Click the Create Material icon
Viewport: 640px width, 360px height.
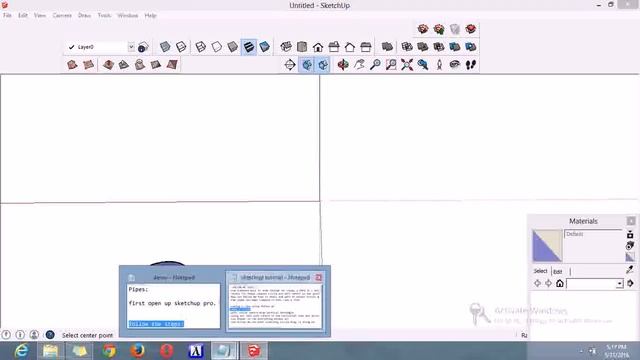tap(630, 246)
